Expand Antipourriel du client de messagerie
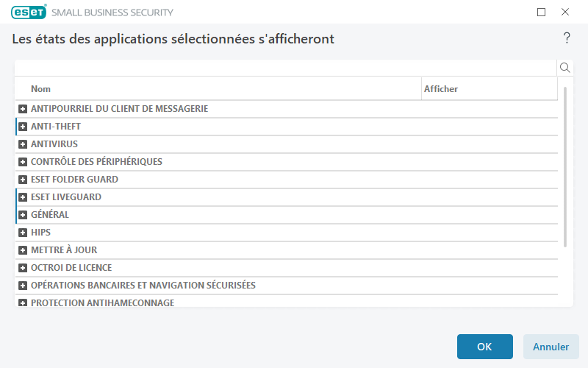 coord(23,109)
